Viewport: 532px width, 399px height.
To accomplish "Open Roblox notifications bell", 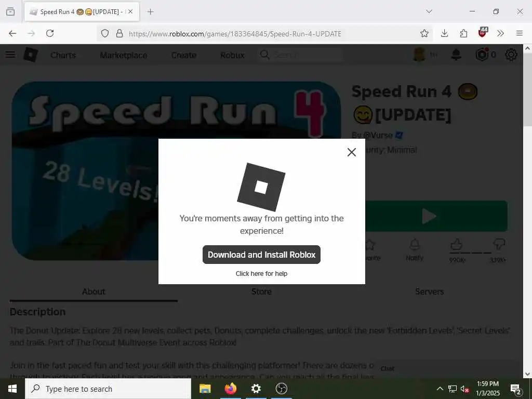I will click(456, 55).
